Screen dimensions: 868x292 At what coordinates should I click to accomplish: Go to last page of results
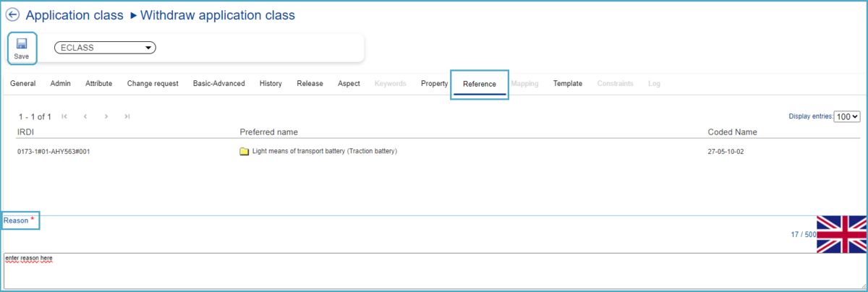coord(127,116)
